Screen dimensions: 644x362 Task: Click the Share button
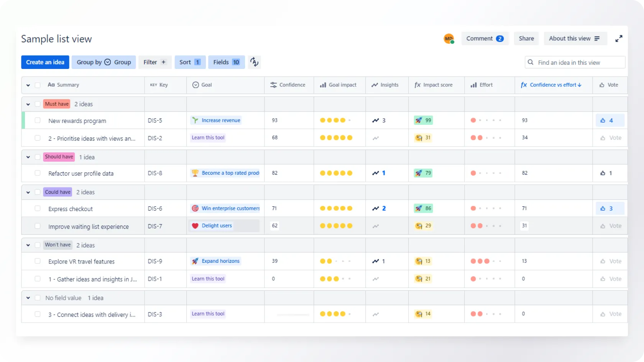tap(526, 39)
